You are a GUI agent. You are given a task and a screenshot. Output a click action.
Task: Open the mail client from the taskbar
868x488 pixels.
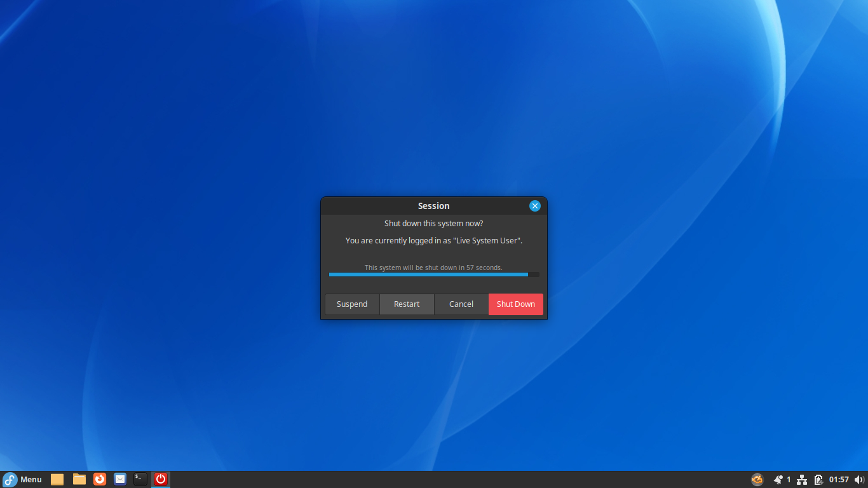click(120, 479)
